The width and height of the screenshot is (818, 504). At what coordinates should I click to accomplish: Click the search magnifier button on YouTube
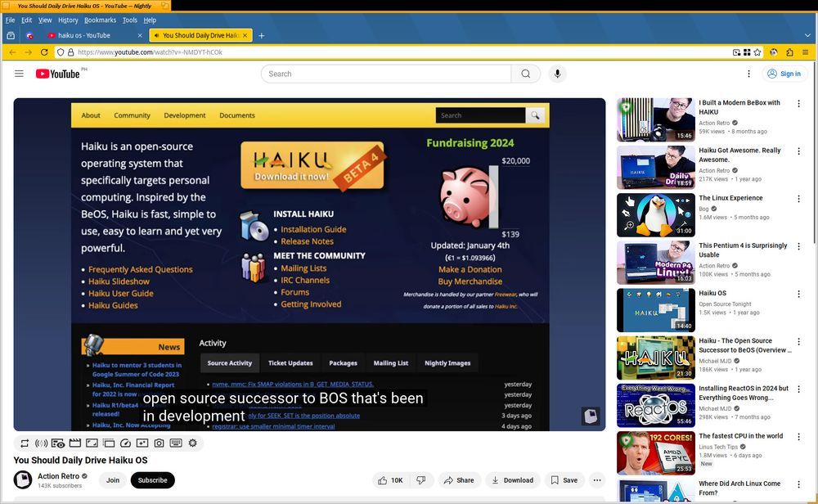pyautogui.click(x=526, y=74)
